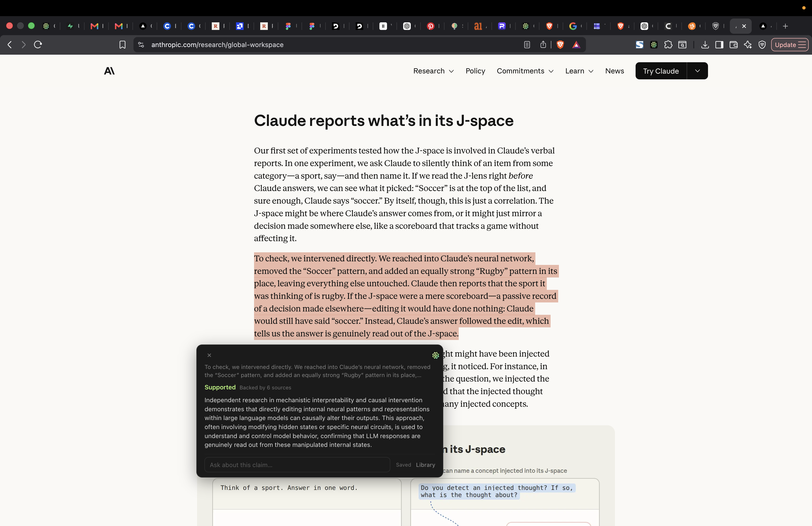Reload the page using the refresh icon
The width and height of the screenshot is (812, 526).
[38, 45]
